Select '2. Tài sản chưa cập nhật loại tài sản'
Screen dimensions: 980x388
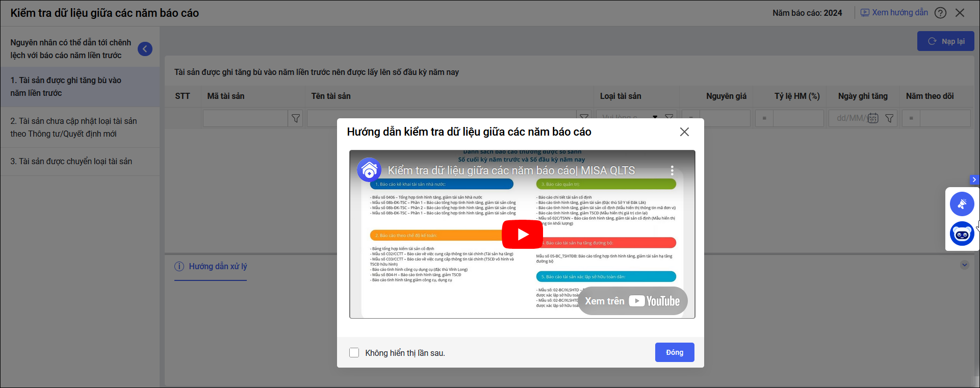[80, 127]
